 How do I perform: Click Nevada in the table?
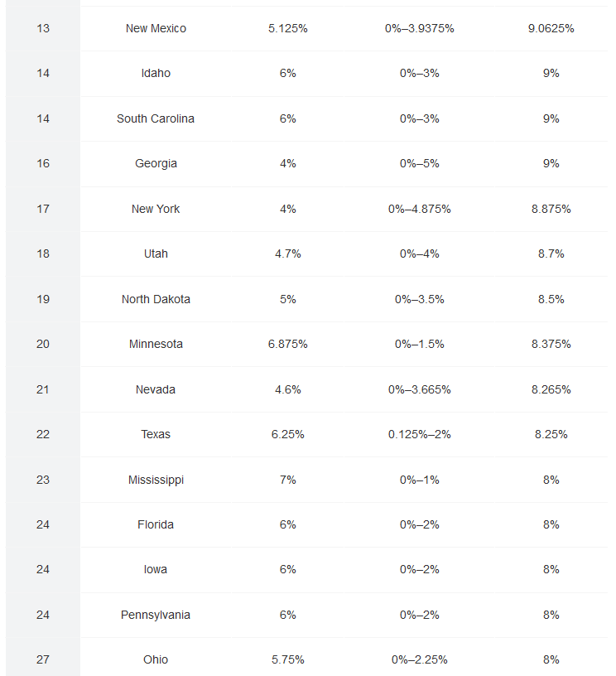pos(156,389)
